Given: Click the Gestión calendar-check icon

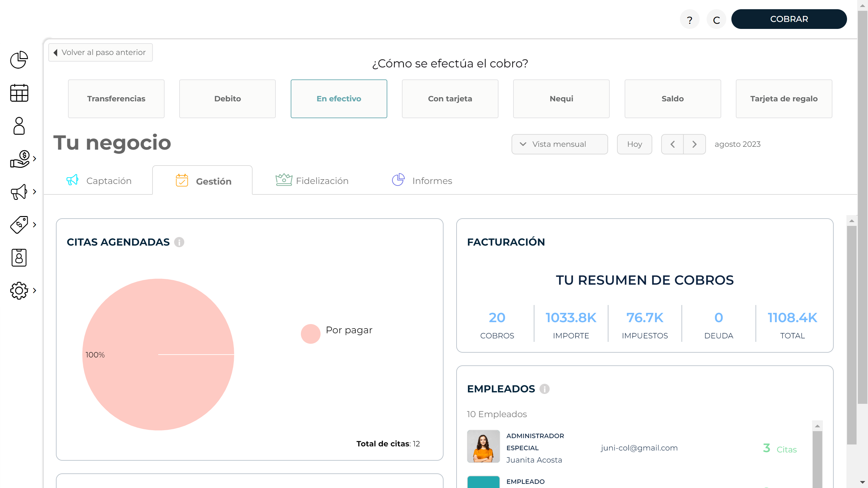Looking at the screenshot, I should pos(182,180).
